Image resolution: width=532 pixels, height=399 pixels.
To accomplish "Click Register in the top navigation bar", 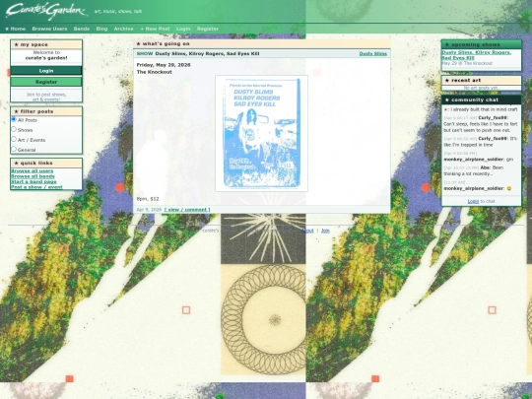I will tap(208, 29).
